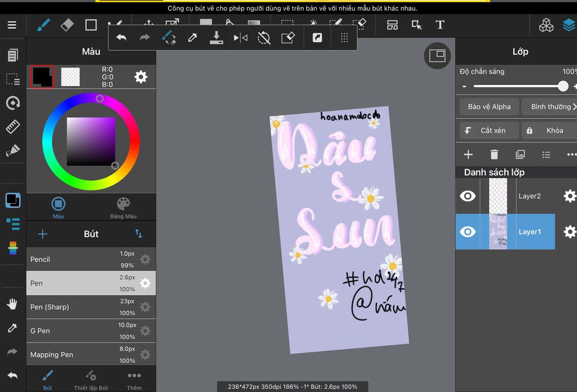The width and height of the screenshot is (577, 392).
Task: Open Pen brush settings gear
Action: pyautogui.click(x=145, y=283)
